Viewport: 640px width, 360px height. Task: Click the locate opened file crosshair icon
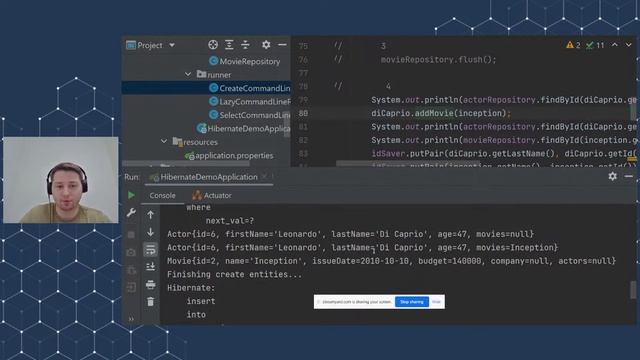point(213,45)
